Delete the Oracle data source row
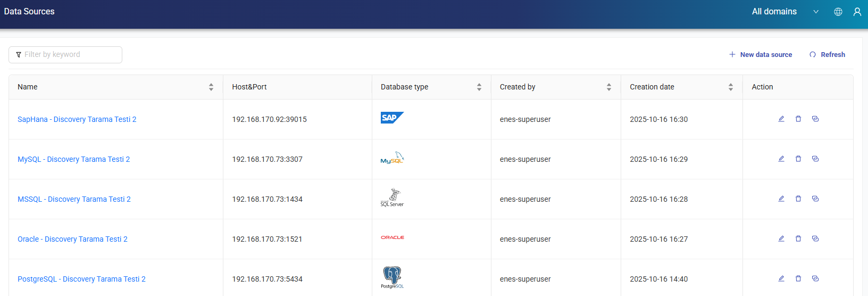Screen dimensions: 868x296 (798, 239)
